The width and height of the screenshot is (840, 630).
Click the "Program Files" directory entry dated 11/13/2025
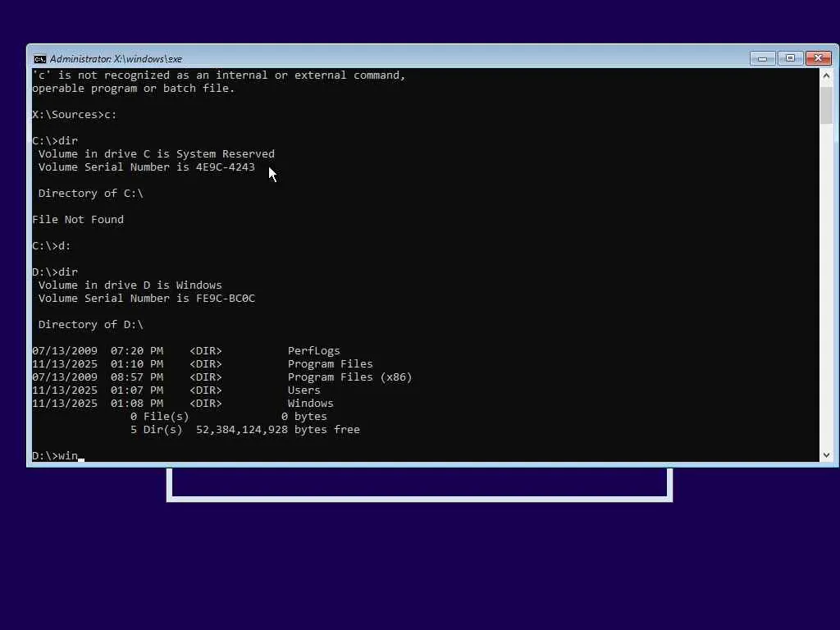(203, 363)
